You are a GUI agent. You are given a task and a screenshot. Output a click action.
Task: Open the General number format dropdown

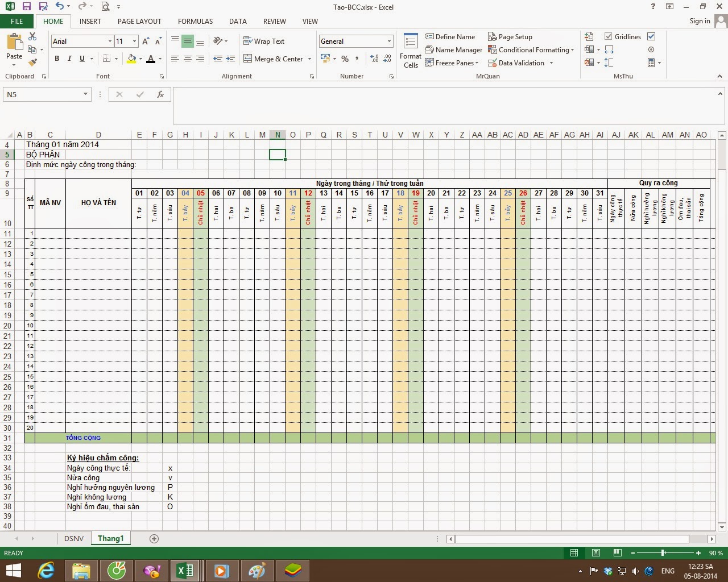388,41
